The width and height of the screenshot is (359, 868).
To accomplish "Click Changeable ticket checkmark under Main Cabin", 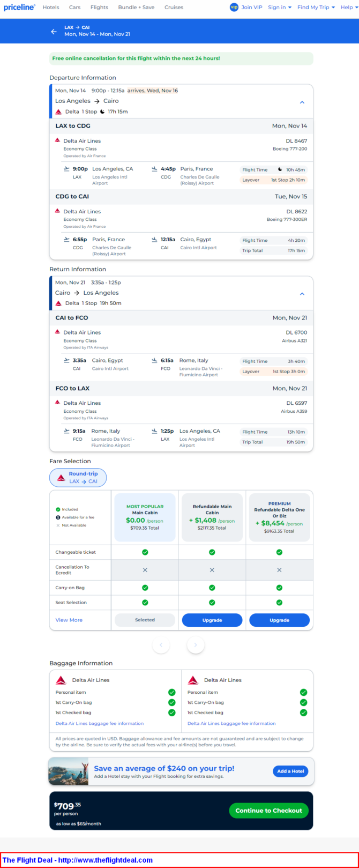I will [145, 552].
